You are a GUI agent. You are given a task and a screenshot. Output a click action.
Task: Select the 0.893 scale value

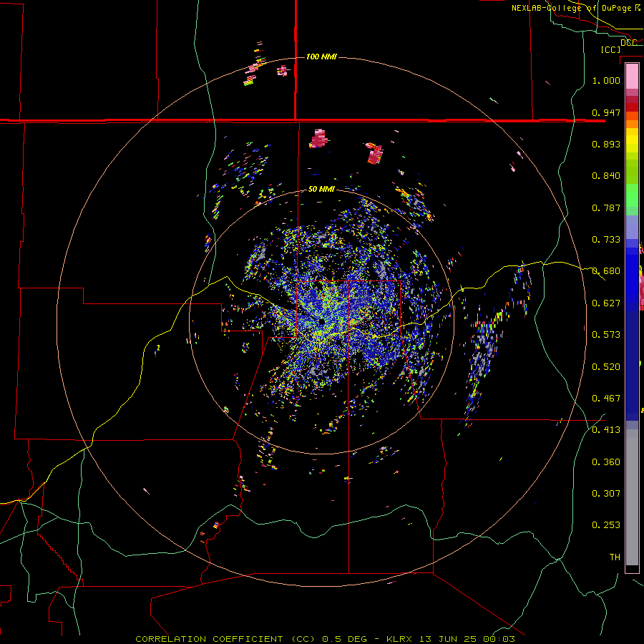(606, 144)
